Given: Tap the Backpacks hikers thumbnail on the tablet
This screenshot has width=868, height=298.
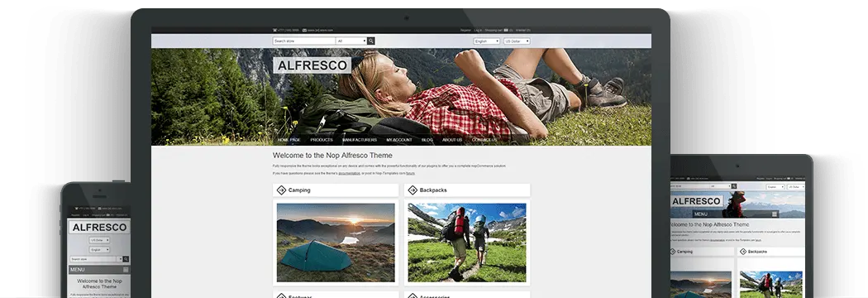Looking at the screenshot, I should click(770, 284).
